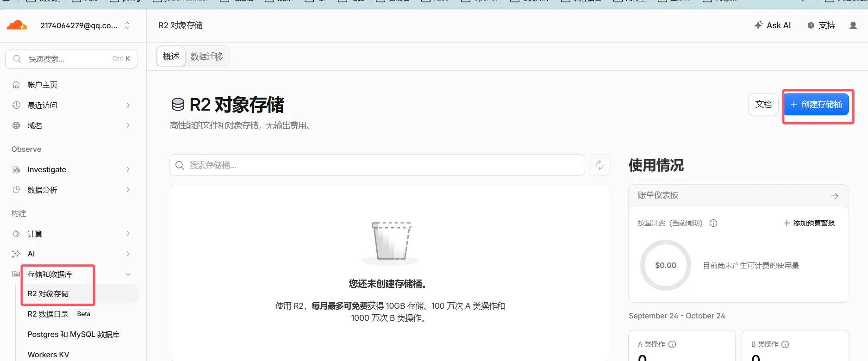Click the diamond icon beside 计算
This screenshot has height=361, width=868.
[16, 234]
